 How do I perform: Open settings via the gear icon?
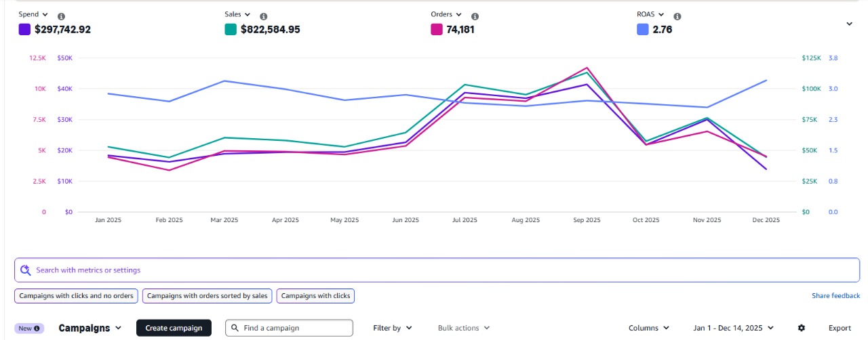802,328
